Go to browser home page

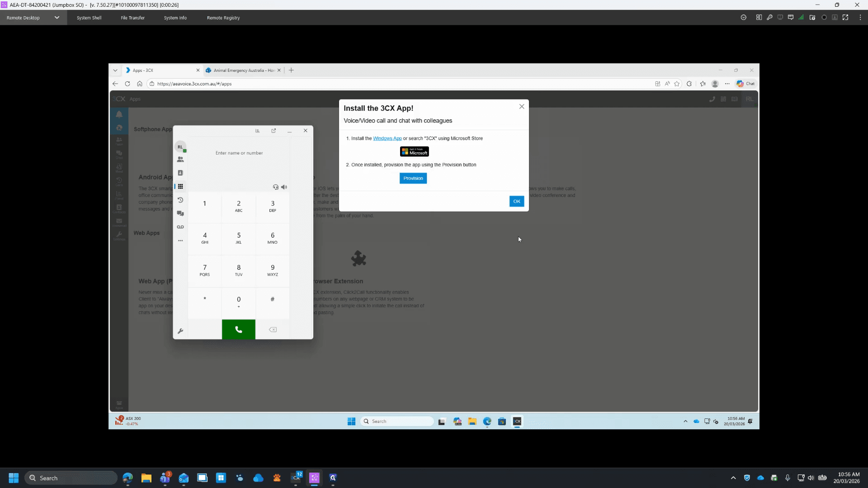point(140,84)
